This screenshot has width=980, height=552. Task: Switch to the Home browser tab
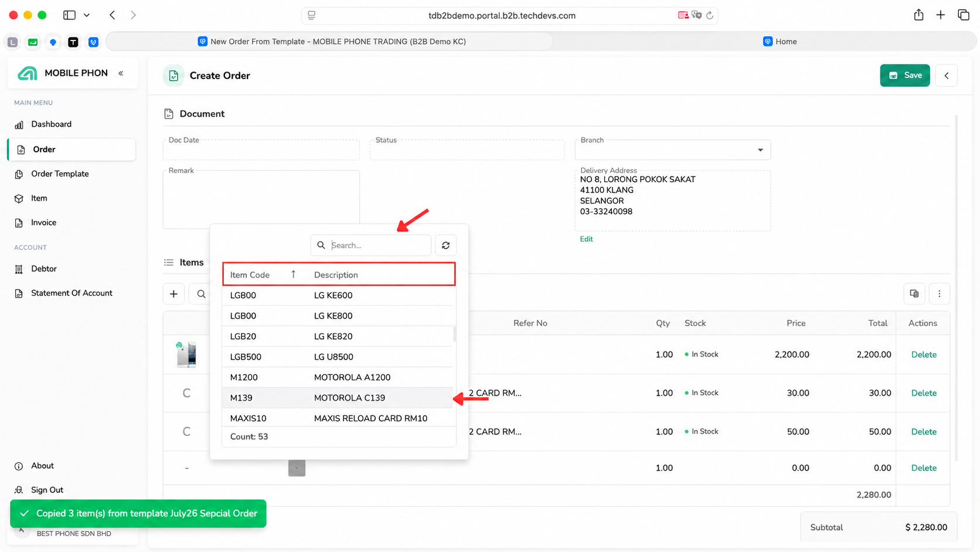780,42
